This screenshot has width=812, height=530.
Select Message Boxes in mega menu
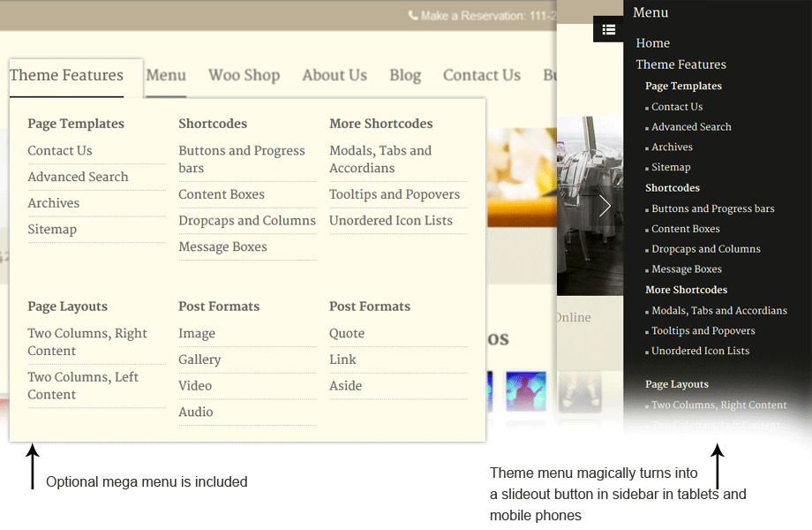pos(222,247)
